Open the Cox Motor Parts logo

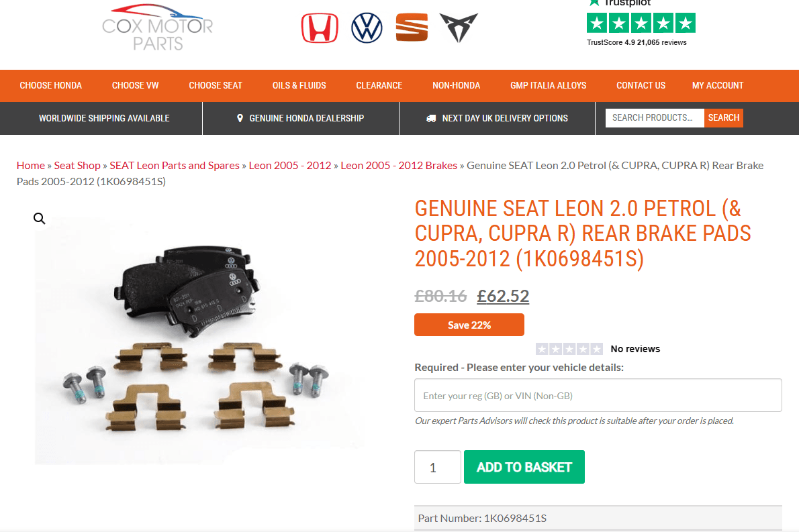pos(158,28)
